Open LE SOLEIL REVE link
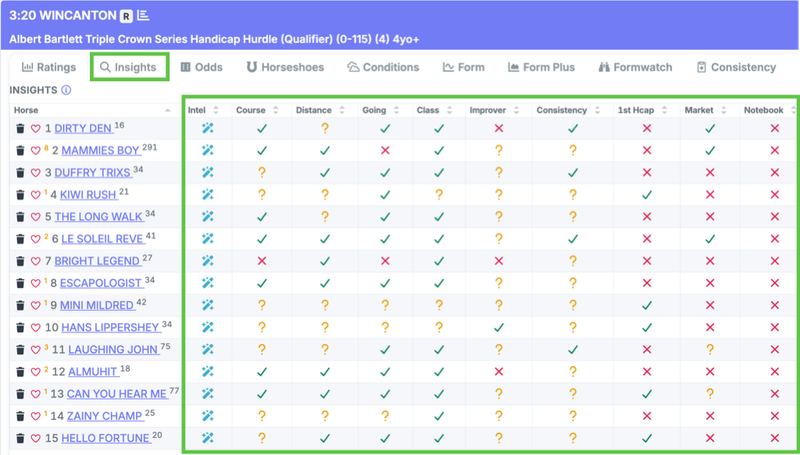Image resolution: width=800 pixels, height=455 pixels. click(102, 239)
